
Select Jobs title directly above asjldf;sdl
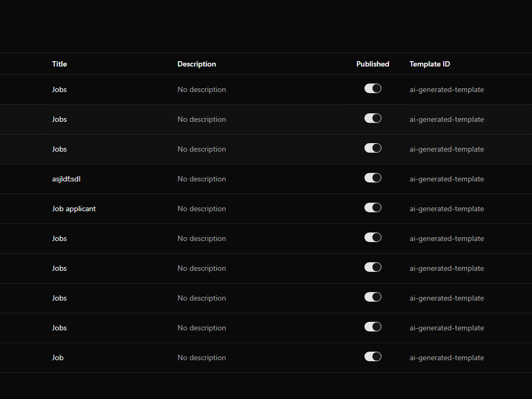[60, 149]
